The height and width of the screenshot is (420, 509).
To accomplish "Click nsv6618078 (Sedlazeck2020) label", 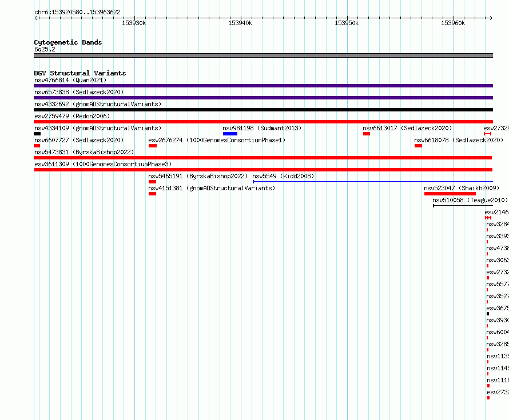I will [459, 140].
